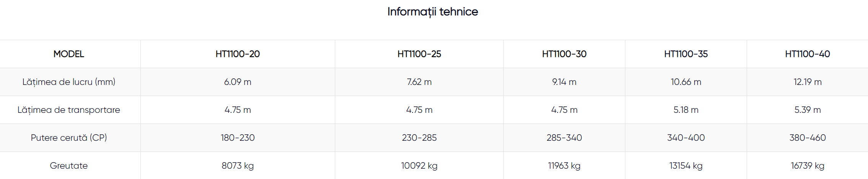Click the MODEL column header

69,54
